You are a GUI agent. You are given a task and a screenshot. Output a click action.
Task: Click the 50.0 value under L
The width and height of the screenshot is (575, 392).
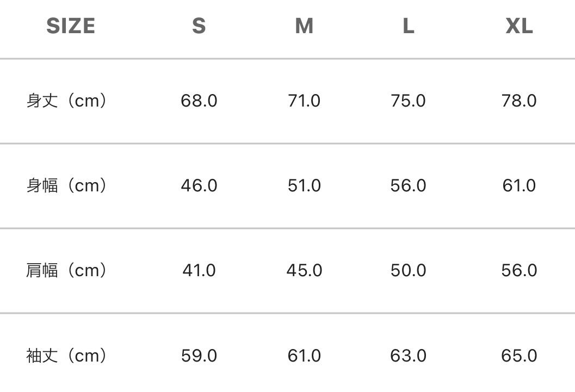click(x=408, y=271)
